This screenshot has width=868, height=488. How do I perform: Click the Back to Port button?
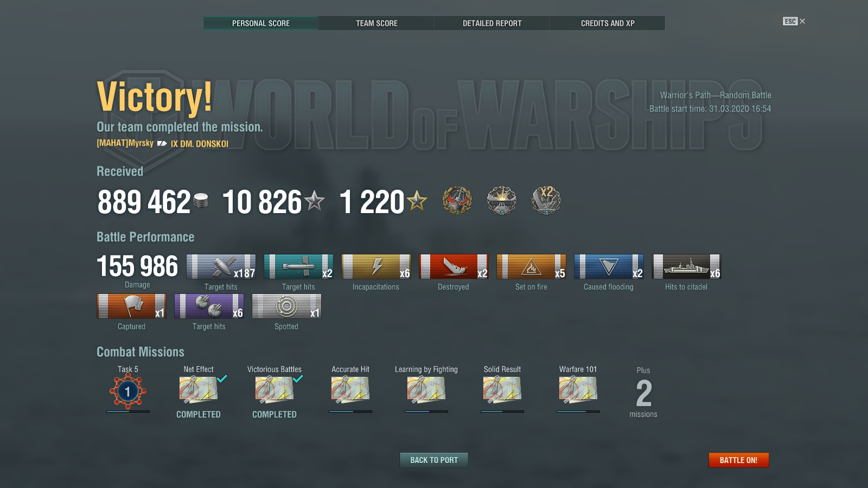(x=434, y=460)
